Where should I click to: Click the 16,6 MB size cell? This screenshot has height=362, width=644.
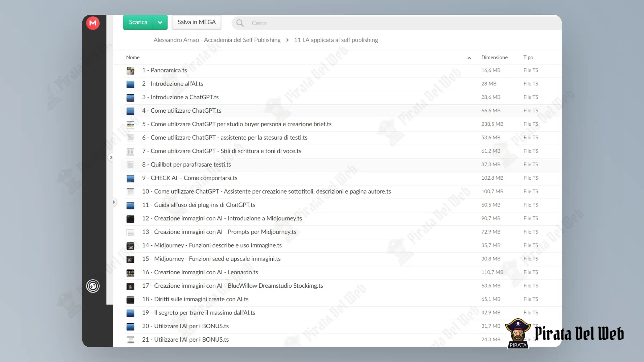click(x=491, y=70)
